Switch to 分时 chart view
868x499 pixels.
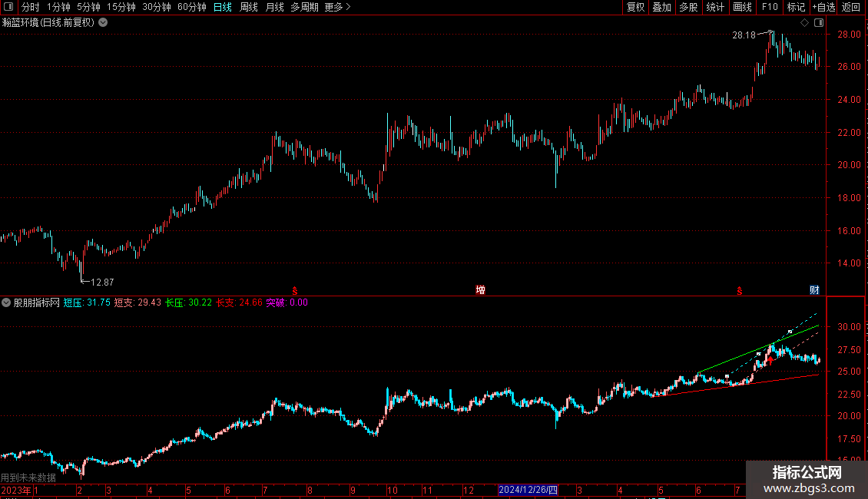[31, 7]
